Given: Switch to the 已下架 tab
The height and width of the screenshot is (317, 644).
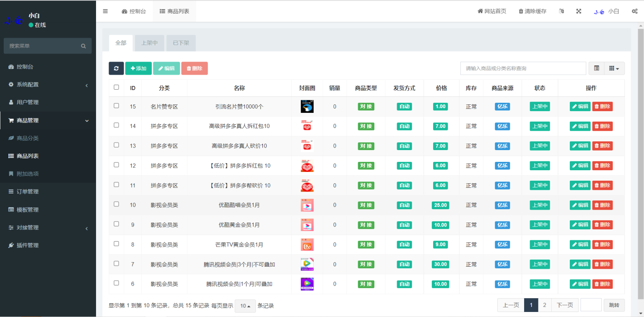Looking at the screenshot, I should 181,43.
